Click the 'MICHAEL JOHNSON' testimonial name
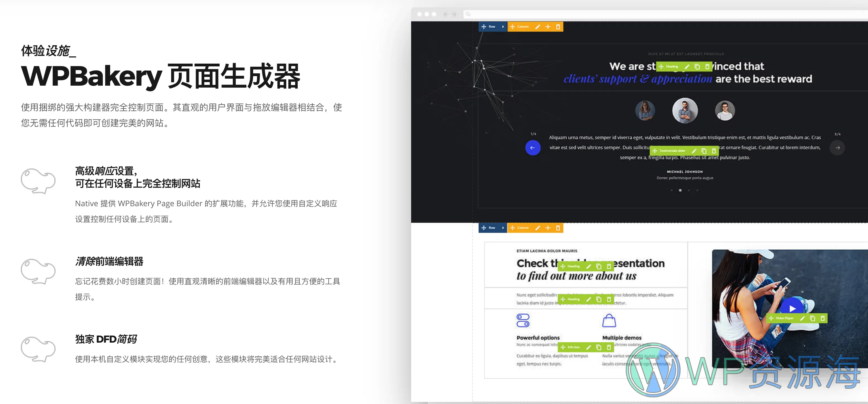Image resolution: width=868 pixels, height=404 pixels. [x=685, y=172]
